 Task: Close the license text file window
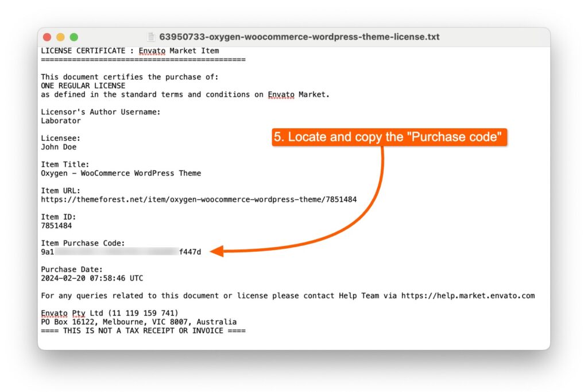point(47,37)
